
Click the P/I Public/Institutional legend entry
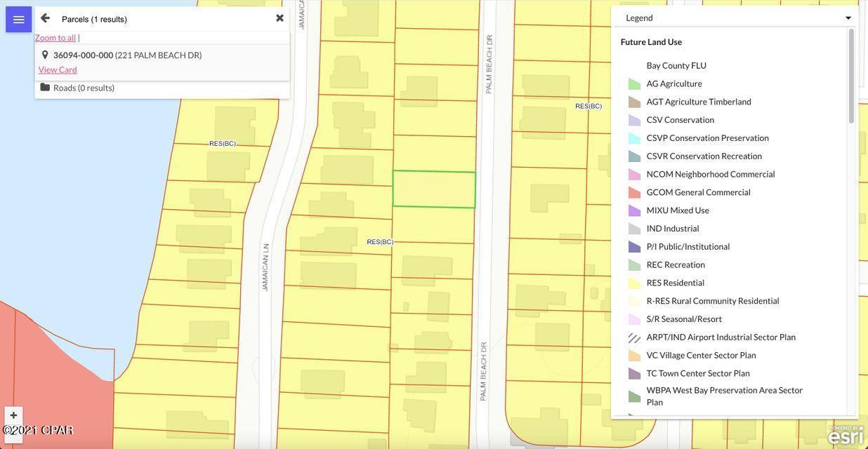(x=688, y=247)
